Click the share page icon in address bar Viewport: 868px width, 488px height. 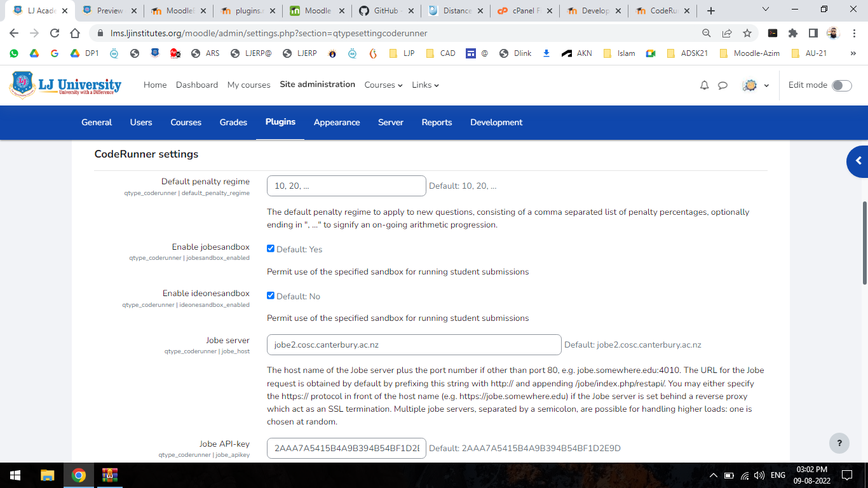[x=727, y=33]
